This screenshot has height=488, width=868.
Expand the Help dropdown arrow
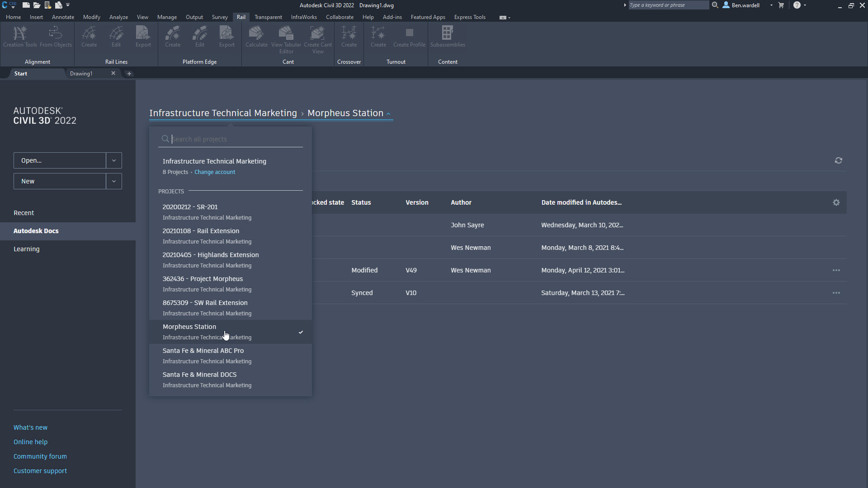(x=805, y=5)
